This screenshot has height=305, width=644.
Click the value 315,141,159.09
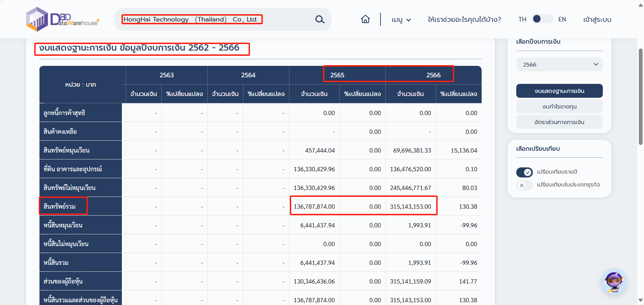click(x=411, y=281)
